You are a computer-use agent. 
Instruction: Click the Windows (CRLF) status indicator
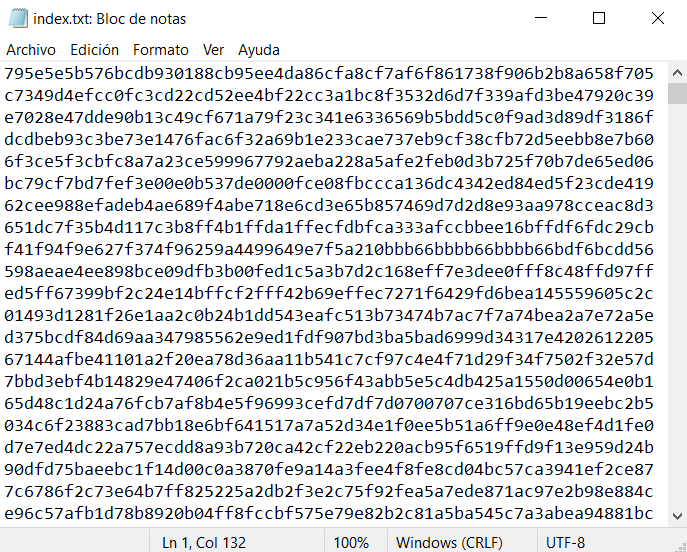449,543
